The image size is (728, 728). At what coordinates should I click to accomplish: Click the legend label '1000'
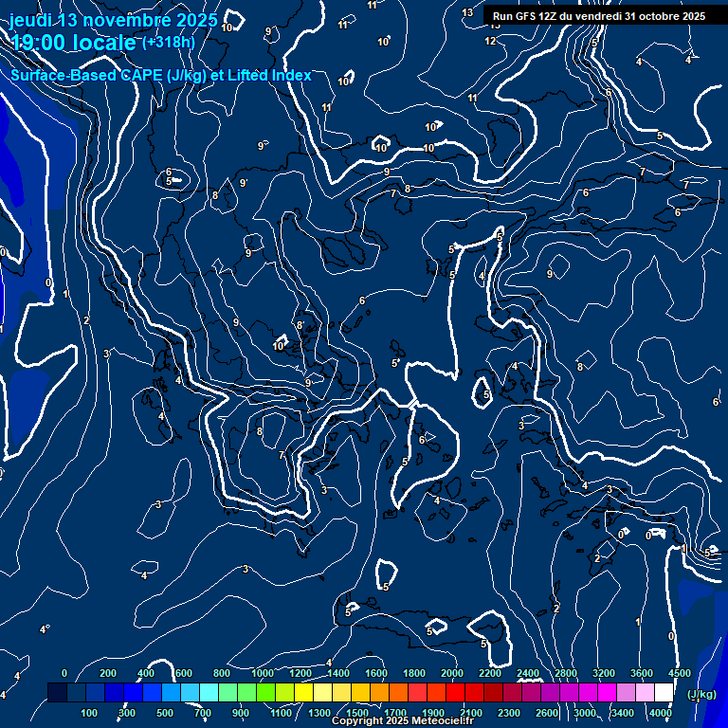point(263,673)
